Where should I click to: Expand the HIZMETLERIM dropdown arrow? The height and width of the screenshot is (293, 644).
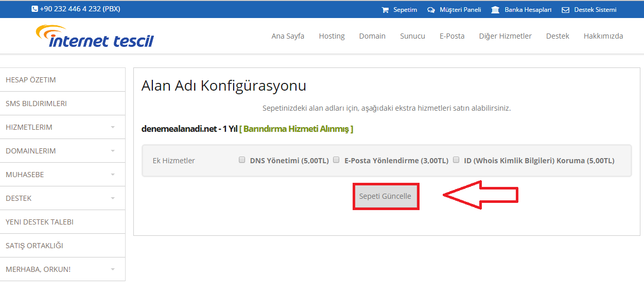pyautogui.click(x=113, y=127)
